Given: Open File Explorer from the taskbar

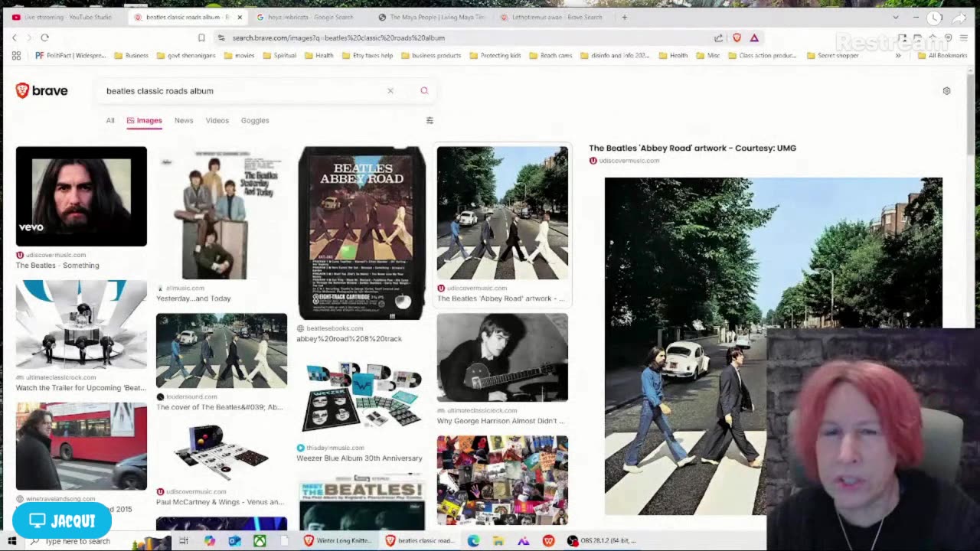Looking at the screenshot, I should click(498, 541).
